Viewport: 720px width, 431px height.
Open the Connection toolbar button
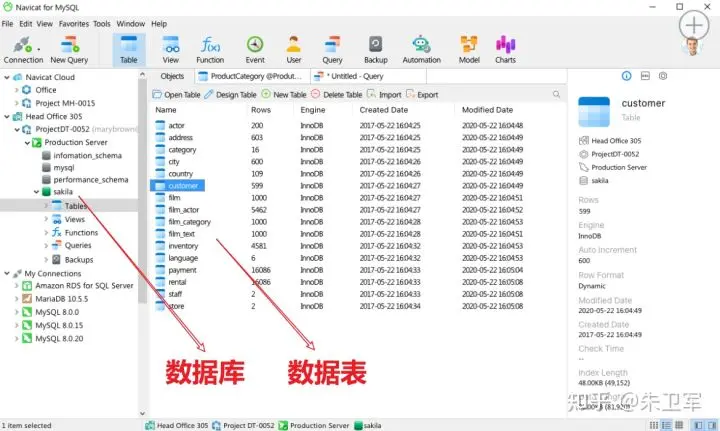[x=21, y=50]
